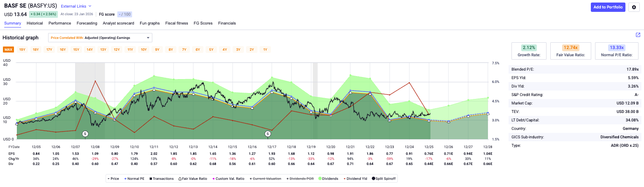Open Price Correlated With dropdown
The width and height of the screenshot is (644, 187).
(100, 38)
